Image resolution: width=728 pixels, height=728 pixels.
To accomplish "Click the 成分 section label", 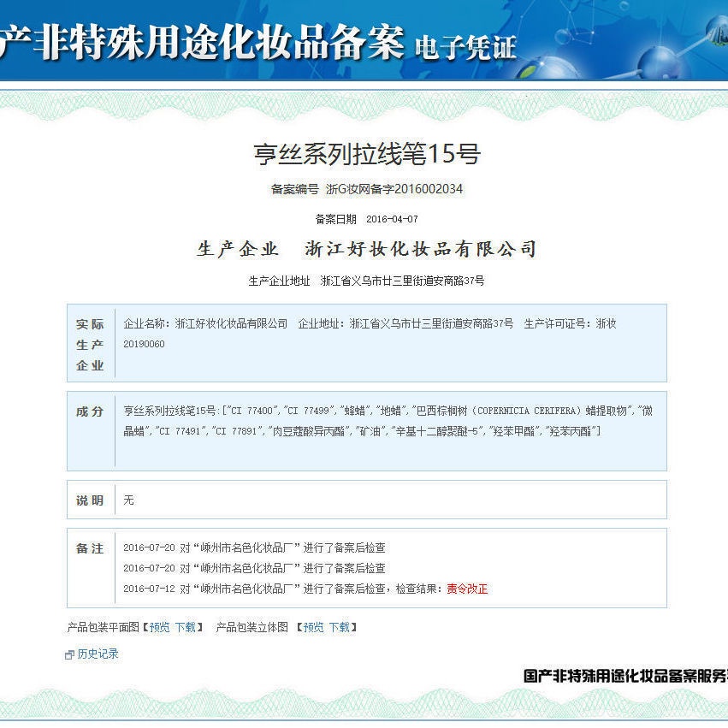I will click(x=90, y=411).
